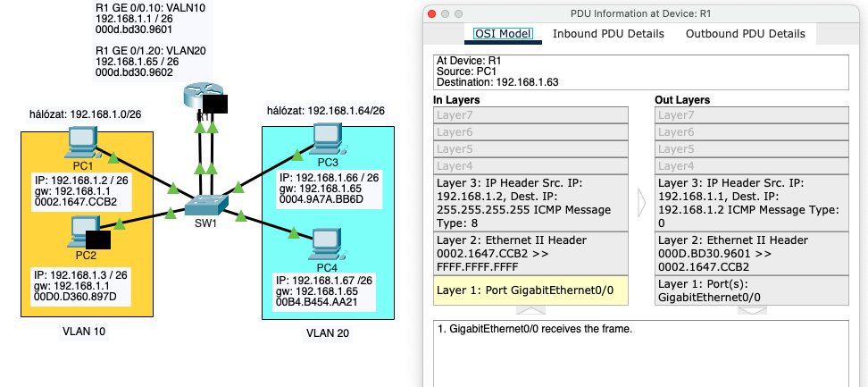Click the PC2 IP address label
Viewport: 868px width, 387px height.
(x=83, y=286)
